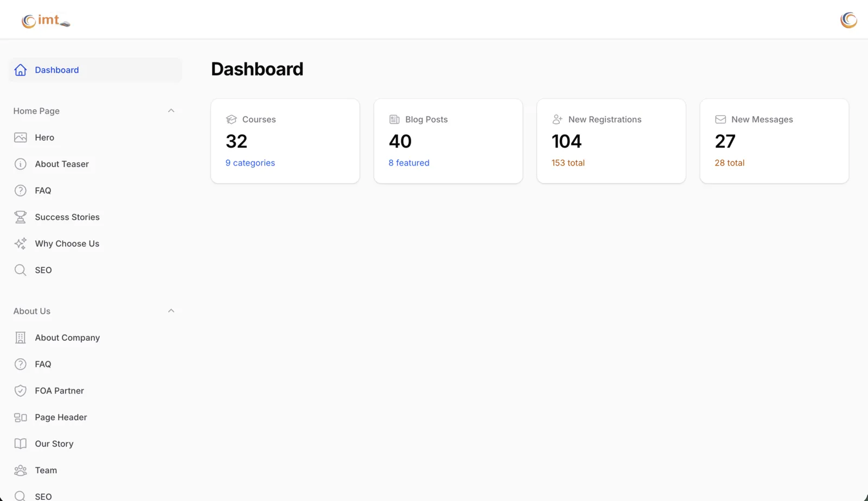Click the Hero image icon

tap(21, 138)
